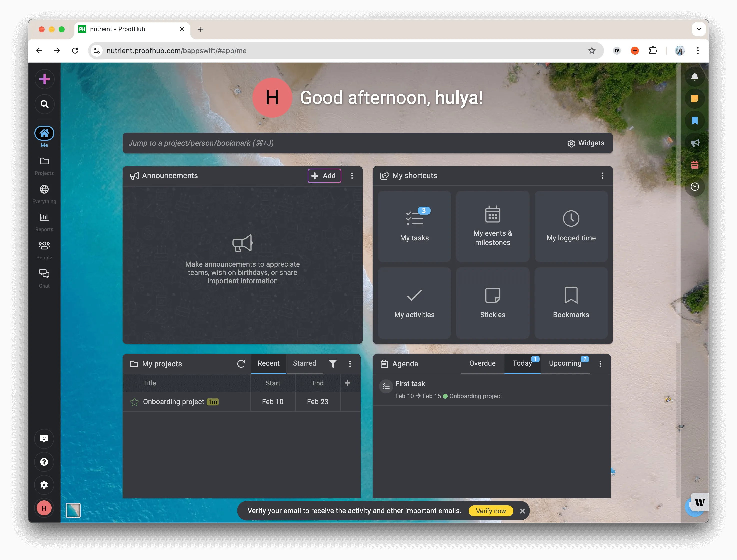Open the timer using the clock icon
Image resolution: width=737 pixels, height=560 pixels.
point(695,187)
